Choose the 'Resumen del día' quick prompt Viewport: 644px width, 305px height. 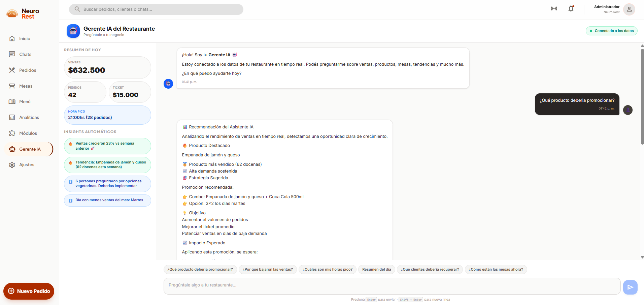[x=376, y=270]
